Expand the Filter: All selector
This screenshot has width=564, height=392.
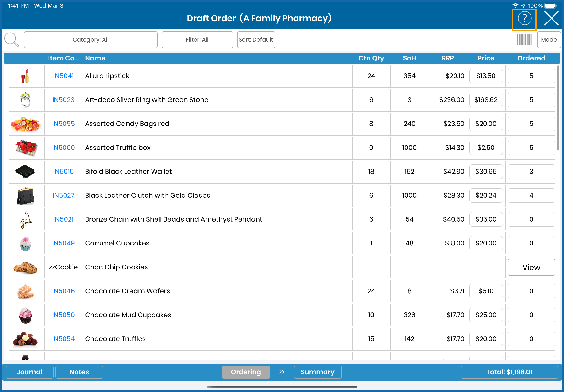(197, 39)
